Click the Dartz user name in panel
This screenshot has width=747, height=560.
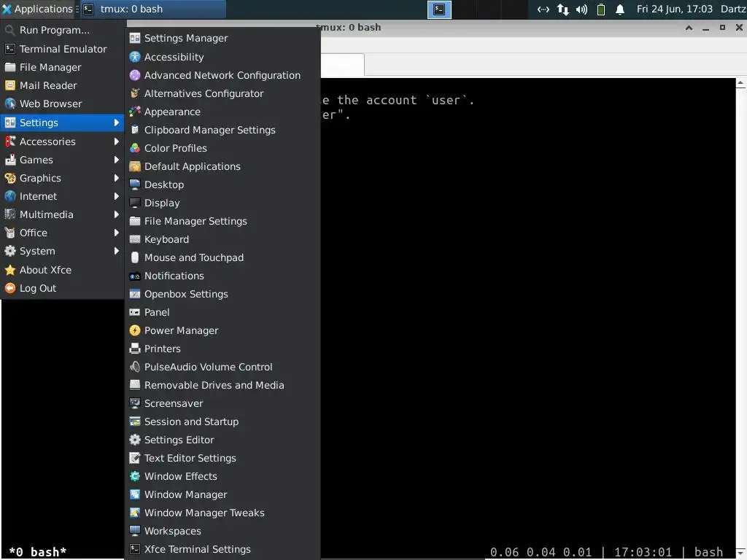click(734, 9)
